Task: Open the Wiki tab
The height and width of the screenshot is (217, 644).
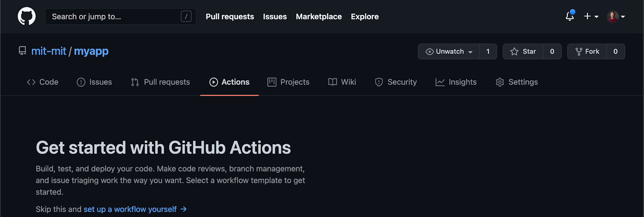Action: [x=342, y=82]
